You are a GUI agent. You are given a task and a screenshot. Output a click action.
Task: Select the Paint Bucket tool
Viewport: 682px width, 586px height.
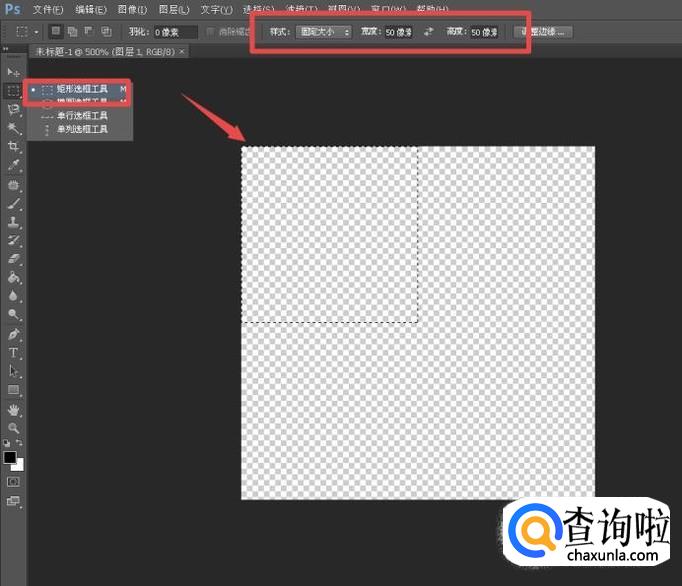13,277
